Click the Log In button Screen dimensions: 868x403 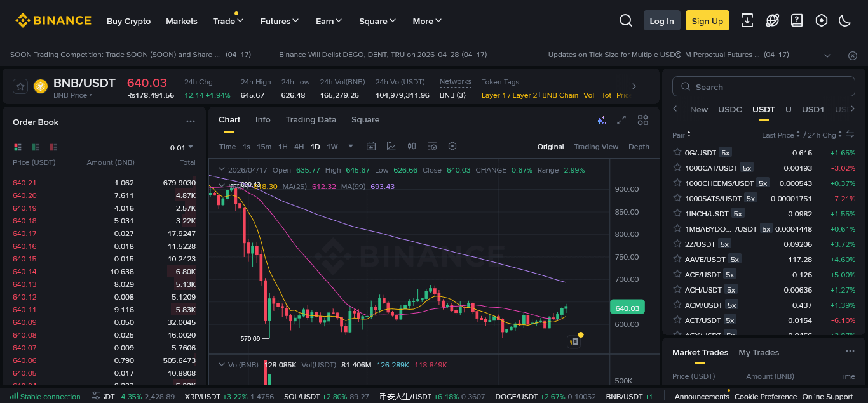click(x=661, y=20)
